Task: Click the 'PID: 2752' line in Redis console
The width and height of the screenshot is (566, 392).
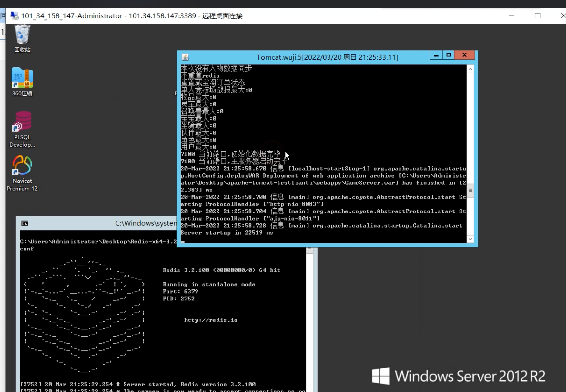Action: tap(179, 299)
